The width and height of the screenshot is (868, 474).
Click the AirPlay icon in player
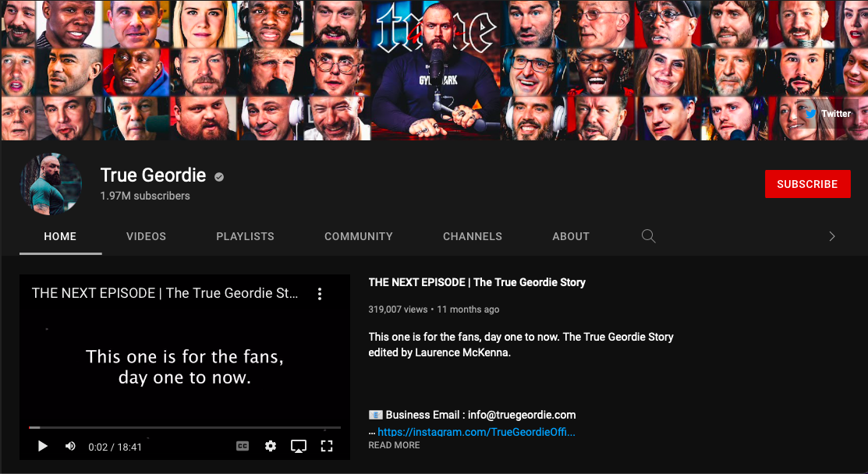pos(299,446)
